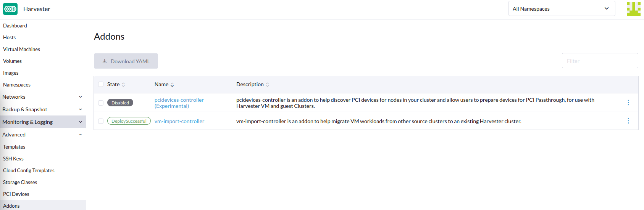
Task: Open the All Namespaces dropdown
Action: pyautogui.click(x=562, y=8)
